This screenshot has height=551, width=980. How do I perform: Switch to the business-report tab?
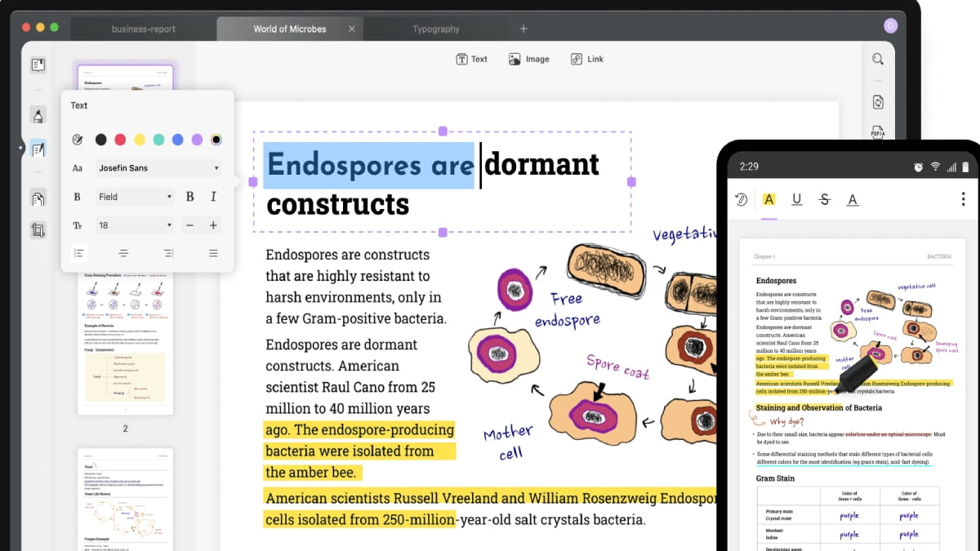coord(143,29)
